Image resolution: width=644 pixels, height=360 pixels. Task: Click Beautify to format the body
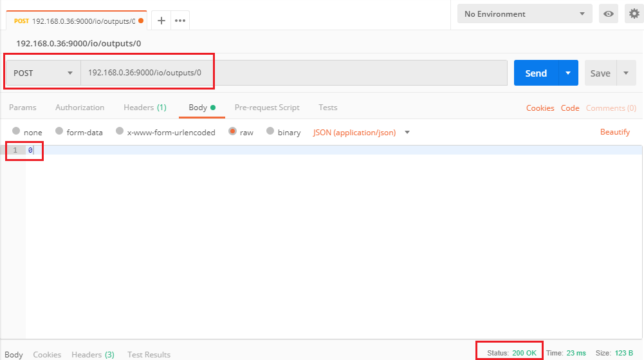pyautogui.click(x=615, y=132)
